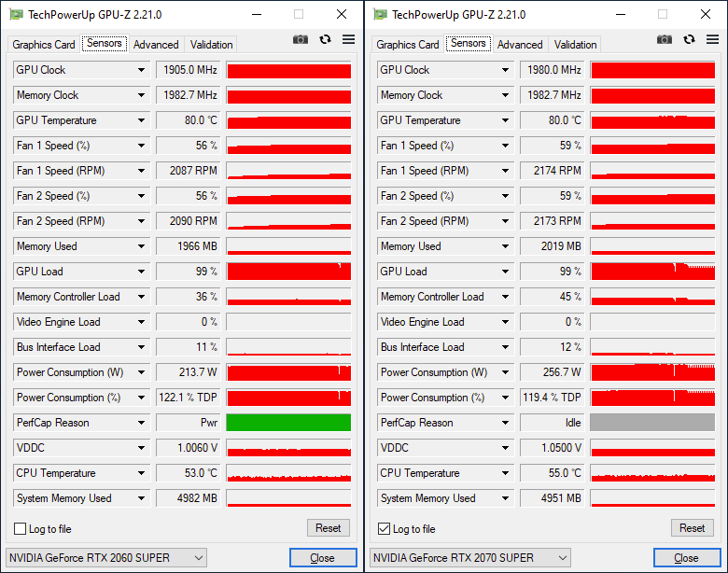Uncheck Log to file in RTX 2070 SUPER window
Image resolution: width=728 pixels, height=573 pixels.
384,529
